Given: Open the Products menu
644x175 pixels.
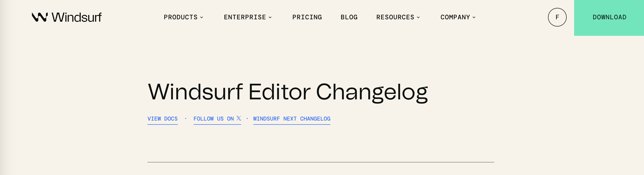Looking at the screenshot, I should 181,17.
